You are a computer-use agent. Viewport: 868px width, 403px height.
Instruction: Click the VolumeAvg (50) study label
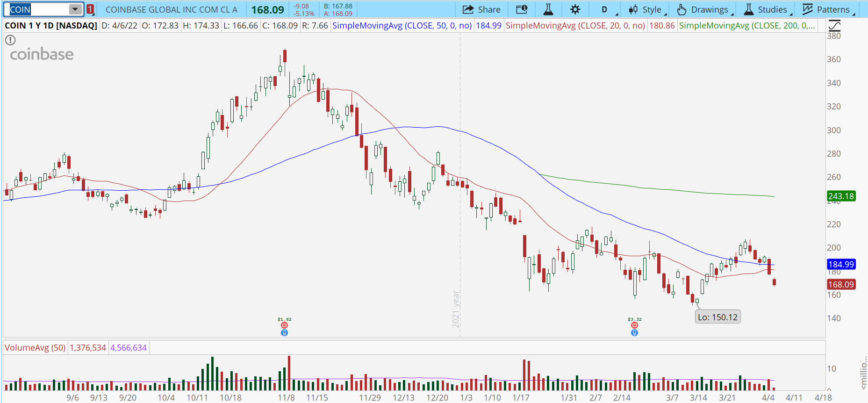[35, 348]
